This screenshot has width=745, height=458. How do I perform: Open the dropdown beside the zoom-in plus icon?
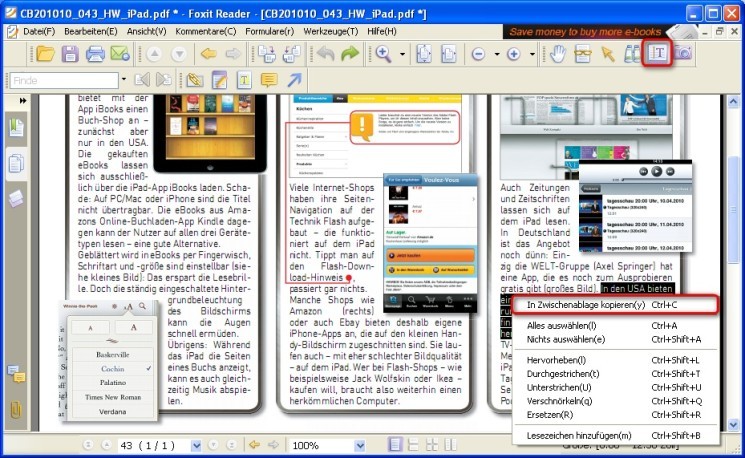tap(532, 54)
